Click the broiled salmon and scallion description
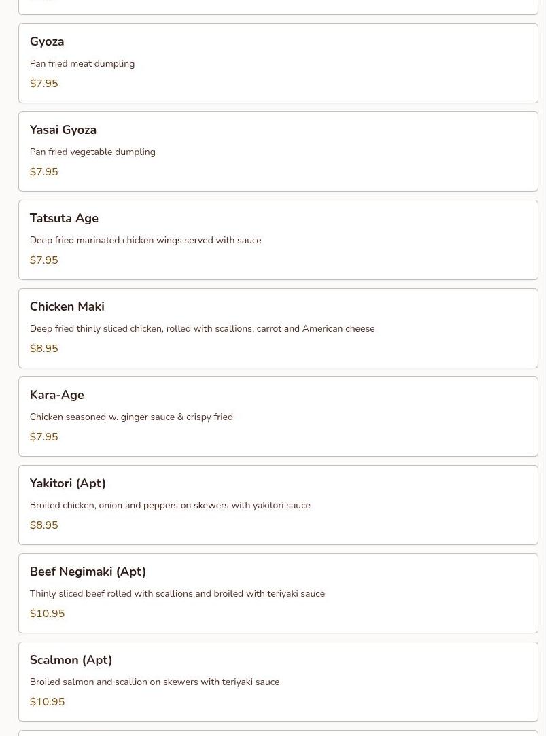 click(154, 682)
